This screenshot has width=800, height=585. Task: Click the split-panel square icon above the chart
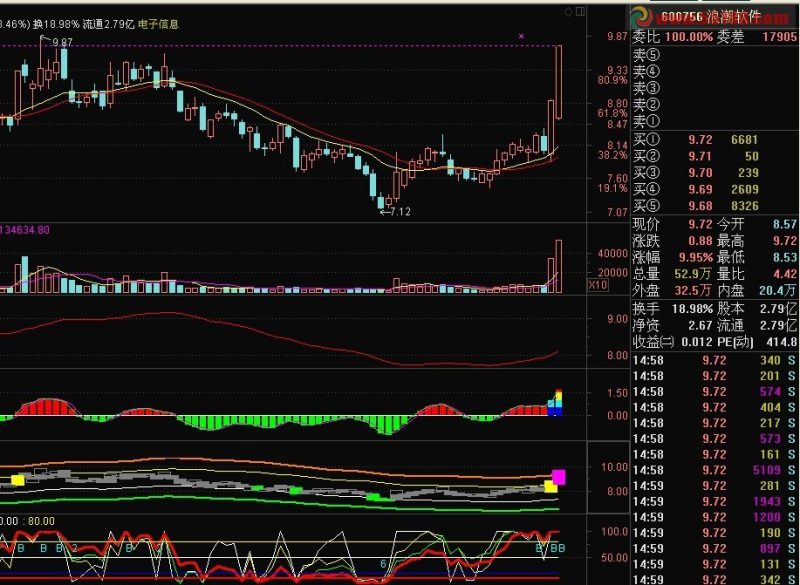click(580, 12)
